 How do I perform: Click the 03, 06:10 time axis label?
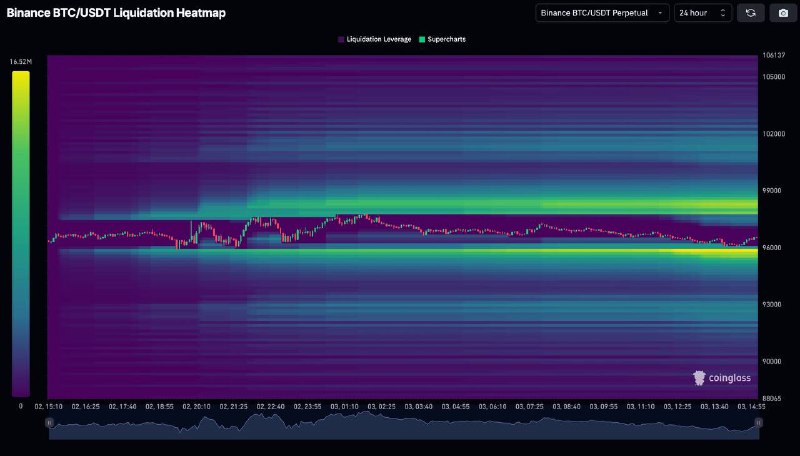tap(492, 407)
